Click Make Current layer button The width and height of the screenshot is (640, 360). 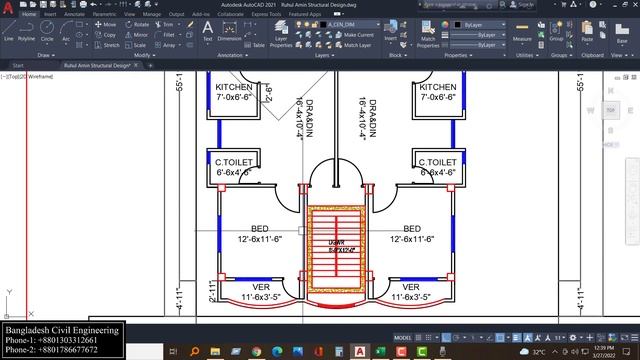[x=354, y=35]
